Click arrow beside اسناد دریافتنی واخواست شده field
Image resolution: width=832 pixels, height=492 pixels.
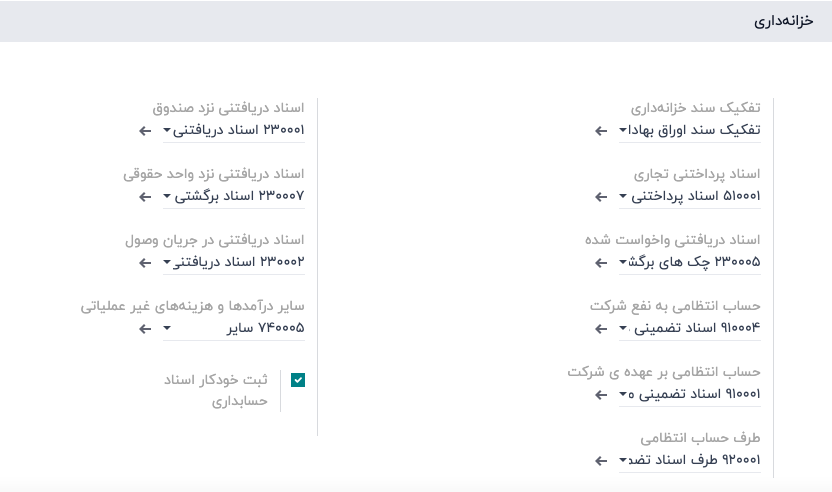pyautogui.click(x=600, y=263)
